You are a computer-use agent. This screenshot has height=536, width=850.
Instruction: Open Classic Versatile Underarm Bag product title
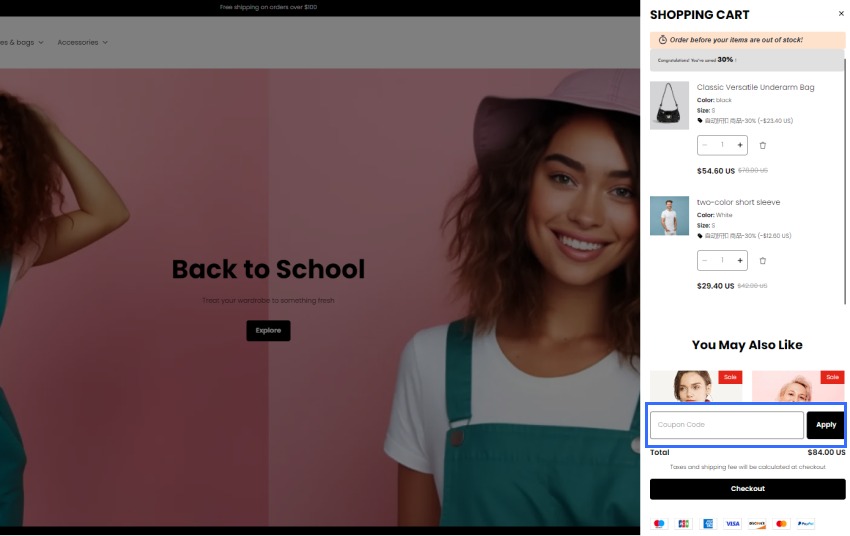(755, 87)
